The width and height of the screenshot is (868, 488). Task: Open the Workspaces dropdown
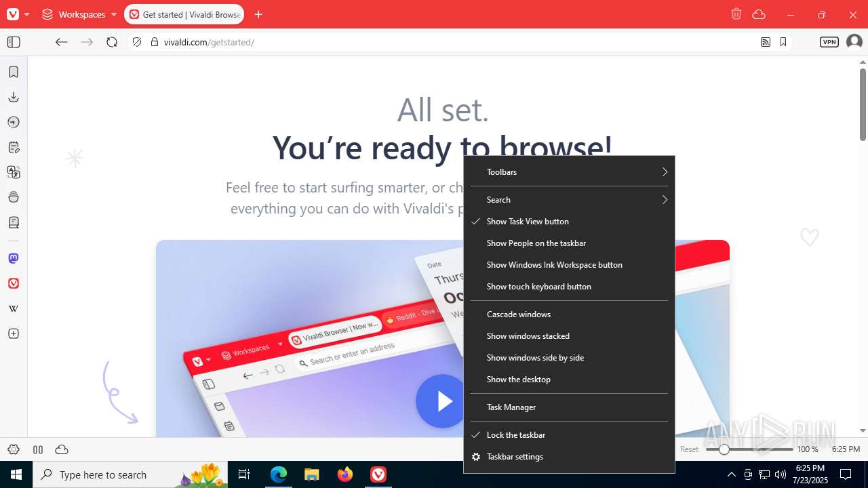coord(79,14)
